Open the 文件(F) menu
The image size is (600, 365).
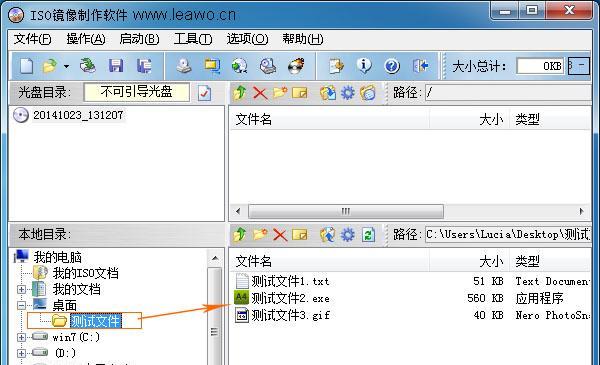pyautogui.click(x=33, y=39)
